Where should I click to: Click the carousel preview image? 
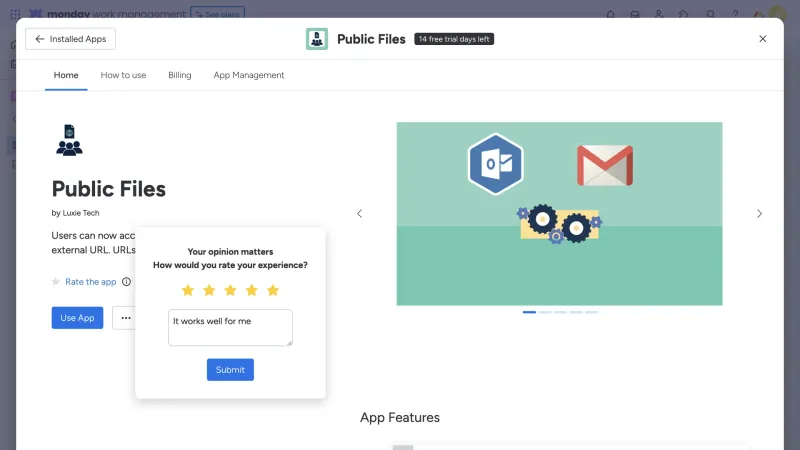pyautogui.click(x=559, y=214)
